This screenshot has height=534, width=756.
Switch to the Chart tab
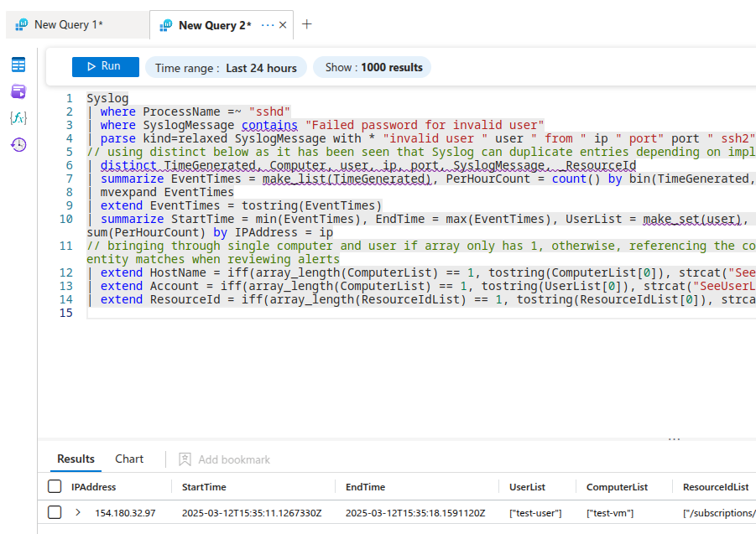129,459
